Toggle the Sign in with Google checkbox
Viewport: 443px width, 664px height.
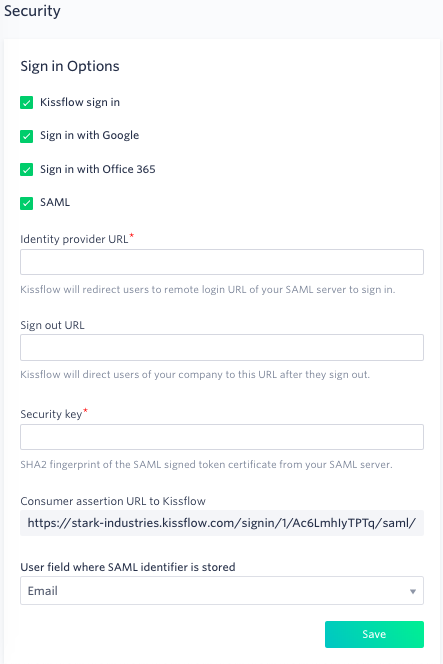(x=26, y=136)
